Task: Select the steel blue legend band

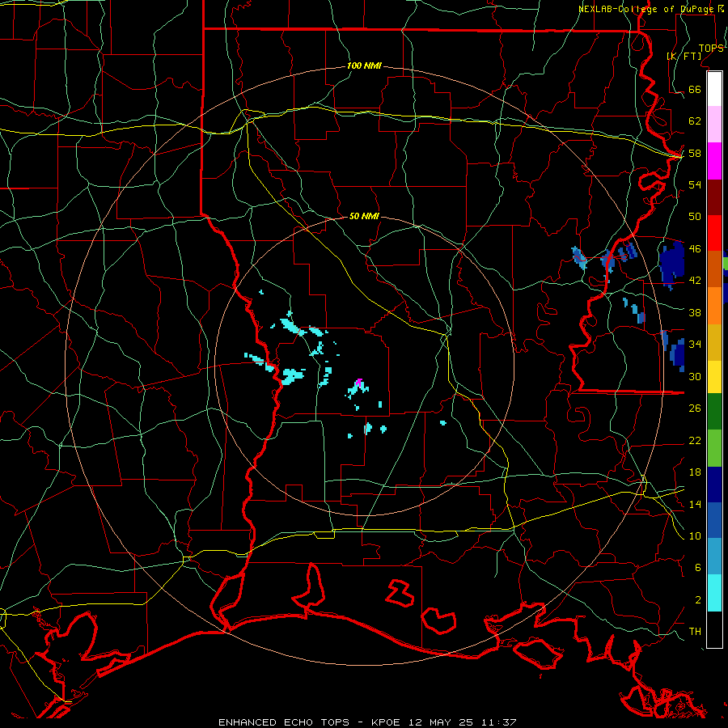Action: [714, 557]
